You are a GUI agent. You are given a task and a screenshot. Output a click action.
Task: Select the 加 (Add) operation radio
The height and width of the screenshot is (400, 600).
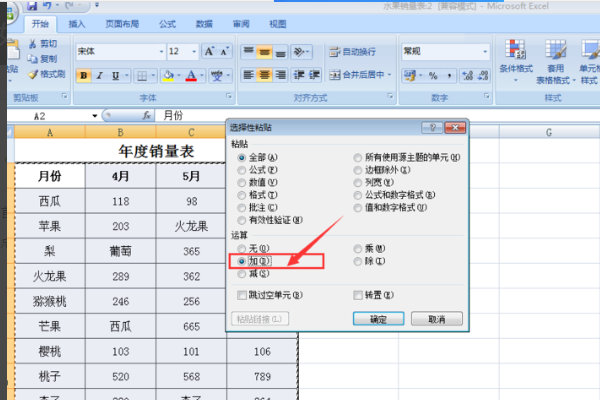(x=241, y=261)
